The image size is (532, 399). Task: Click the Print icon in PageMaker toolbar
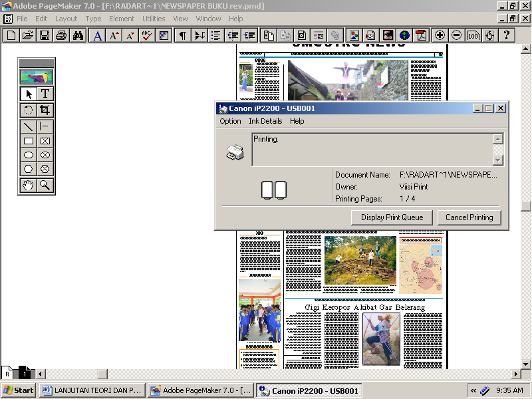coord(61,35)
